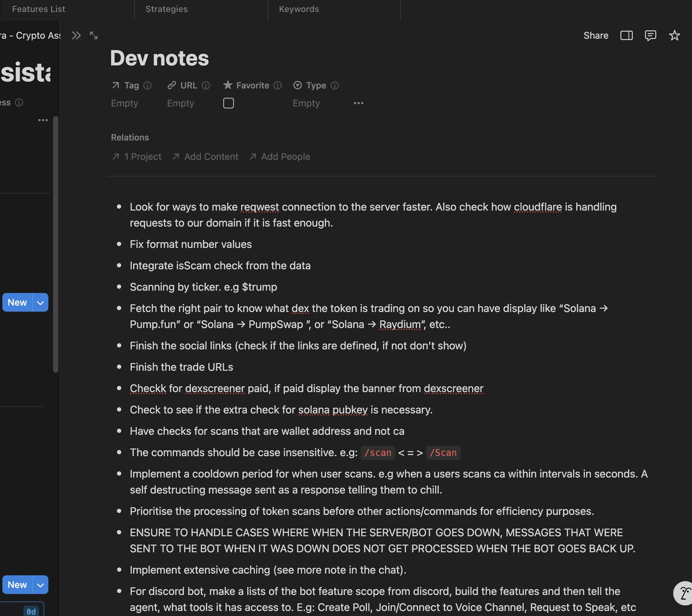Switch to the Keywords tab
This screenshot has height=616, width=692.
(x=299, y=9)
